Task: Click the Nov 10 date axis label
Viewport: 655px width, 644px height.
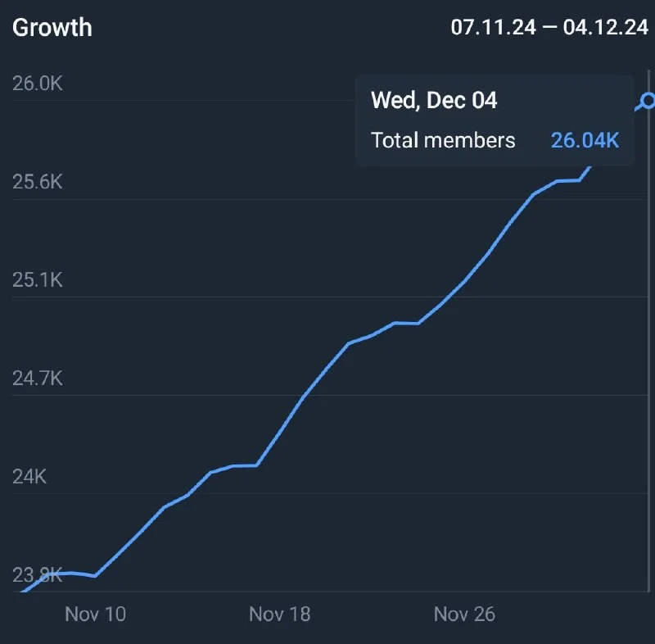Action: 95,614
